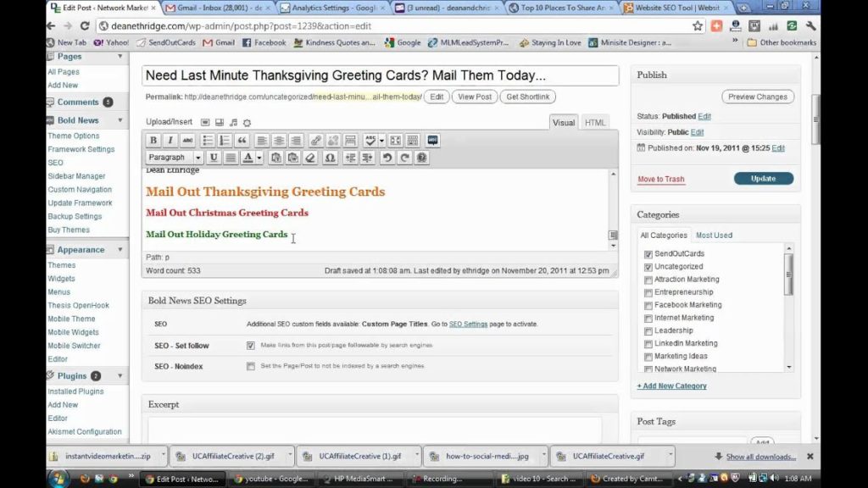
Task: Switch to Gmail Inbox browser tab
Action: coord(220,8)
